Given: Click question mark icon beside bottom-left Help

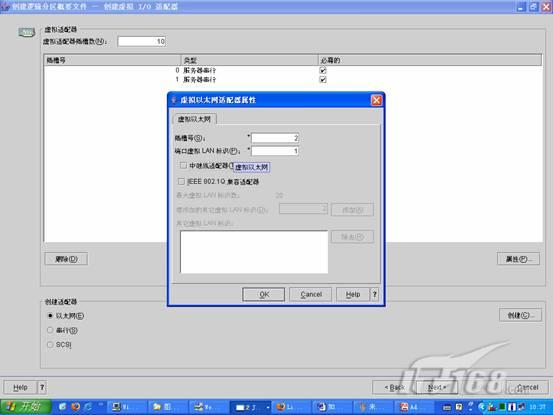Looking at the screenshot, I should pyautogui.click(x=42, y=387).
